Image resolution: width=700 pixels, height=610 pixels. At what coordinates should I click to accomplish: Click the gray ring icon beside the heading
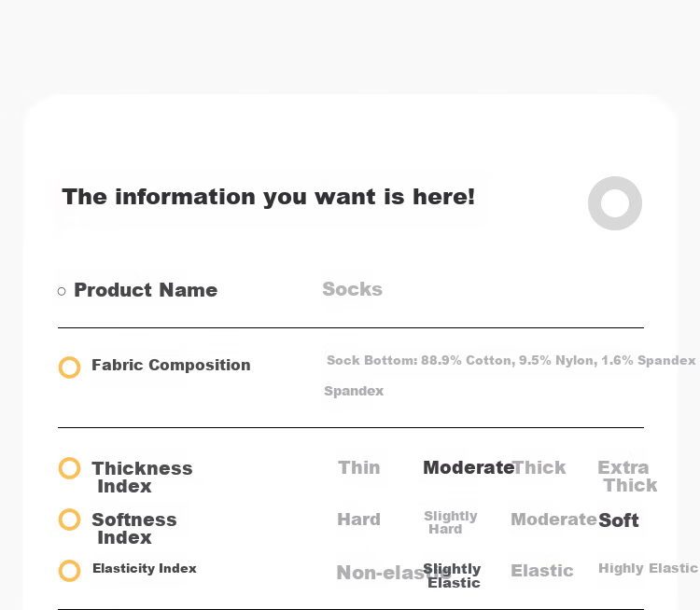click(x=615, y=203)
